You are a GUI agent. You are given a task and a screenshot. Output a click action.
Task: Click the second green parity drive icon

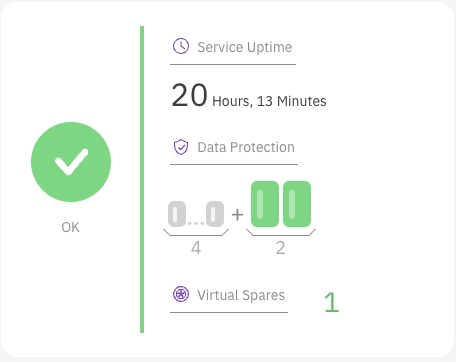tap(297, 204)
